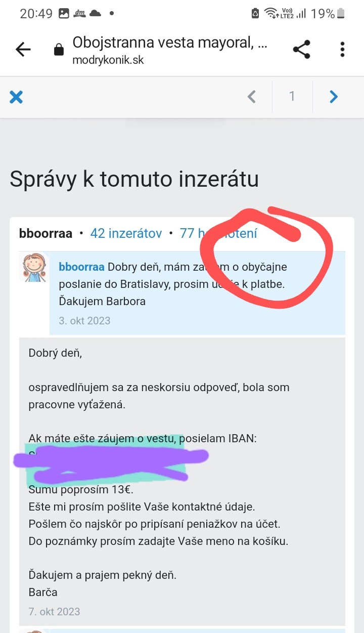Viewport: 364px width, 633px height.
Task: Tap the Správy k tomuto inzerátu heading
Action: [134, 179]
